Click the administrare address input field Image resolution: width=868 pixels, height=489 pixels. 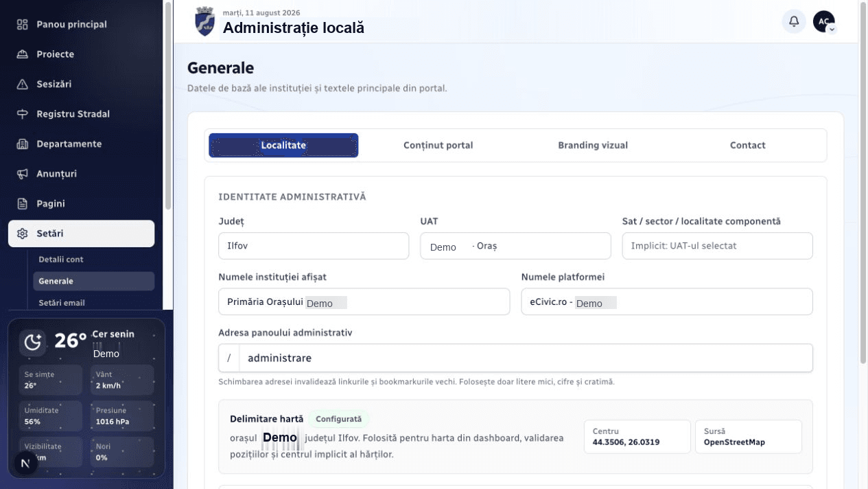tap(526, 358)
